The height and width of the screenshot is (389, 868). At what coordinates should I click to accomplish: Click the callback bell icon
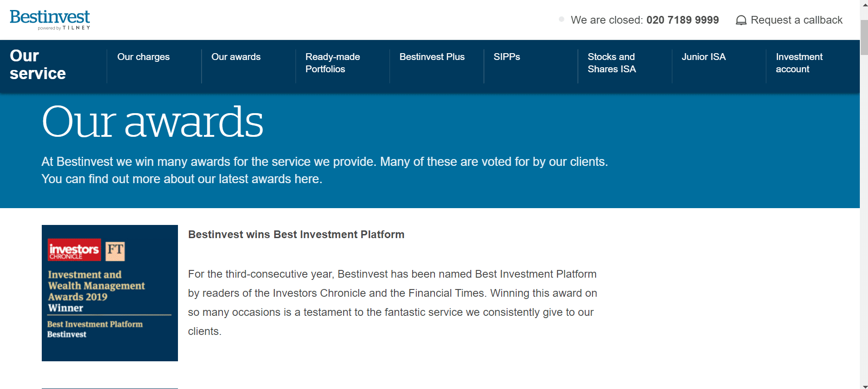click(x=741, y=20)
